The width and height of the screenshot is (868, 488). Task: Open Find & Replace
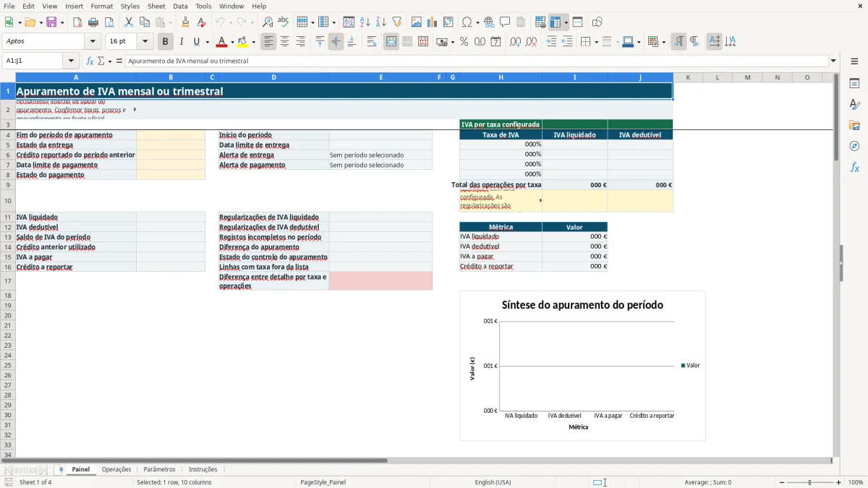(x=268, y=22)
